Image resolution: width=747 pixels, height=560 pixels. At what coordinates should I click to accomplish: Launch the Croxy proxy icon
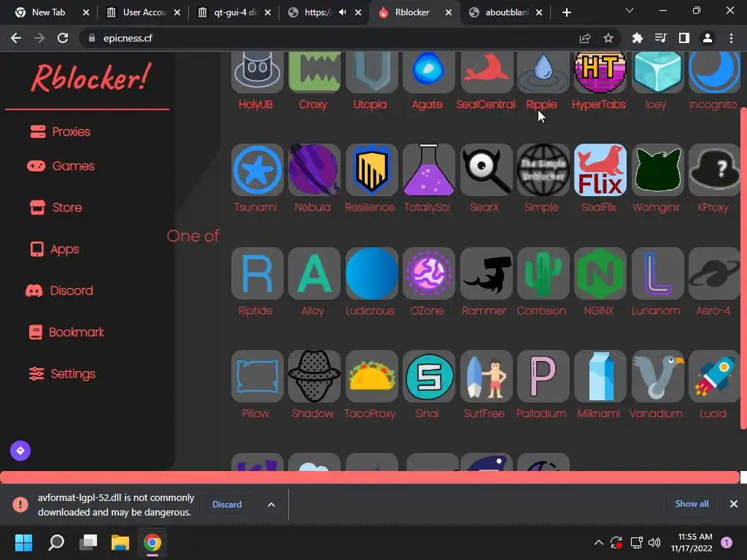314,72
